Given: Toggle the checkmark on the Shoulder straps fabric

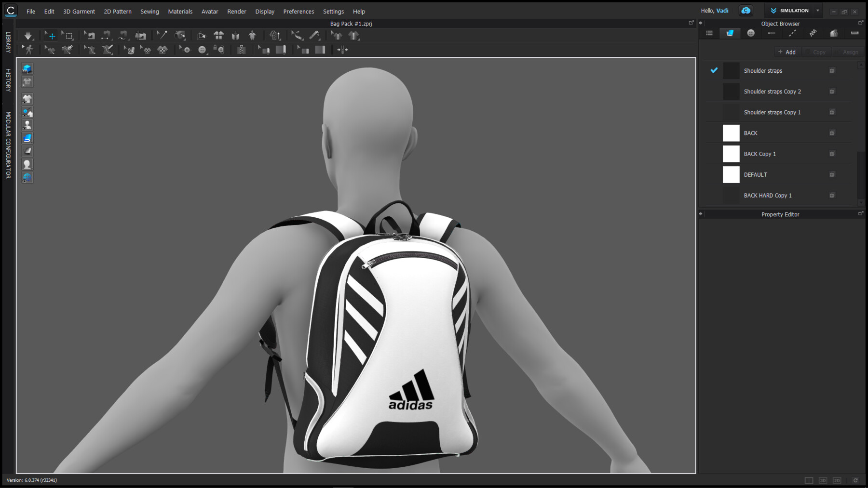Looking at the screenshot, I should [x=714, y=70].
